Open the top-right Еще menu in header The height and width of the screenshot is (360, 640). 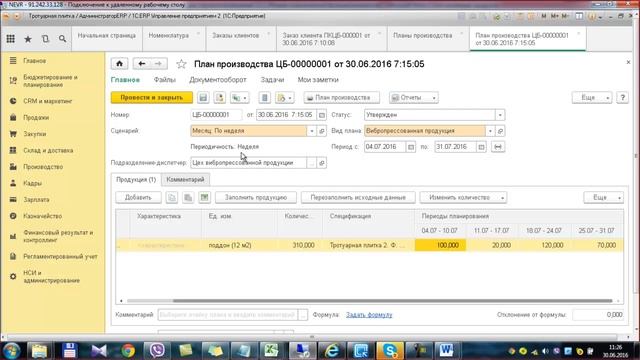click(x=592, y=98)
